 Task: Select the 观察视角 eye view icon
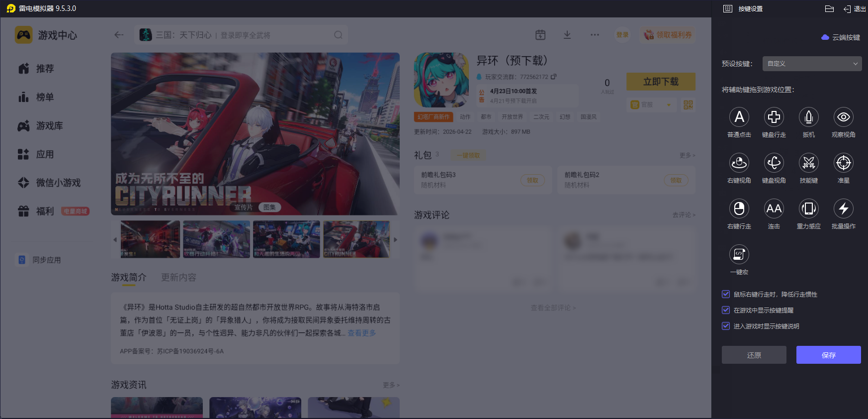tap(844, 117)
